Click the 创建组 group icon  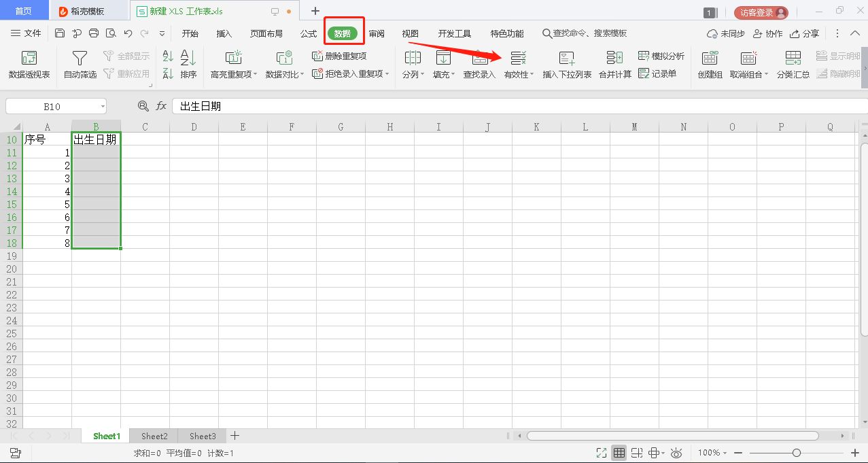tap(710, 58)
